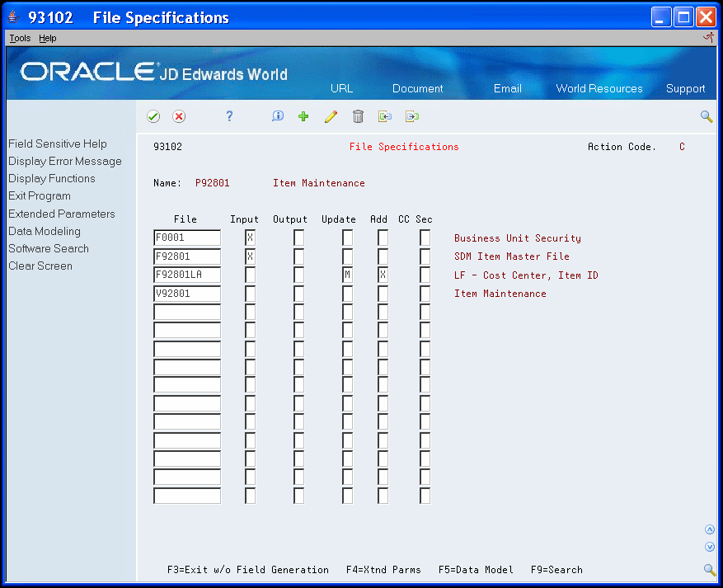Open Extended Parameters from sidebar
The height and width of the screenshot is (588, 723).
(x=62, y=214)
